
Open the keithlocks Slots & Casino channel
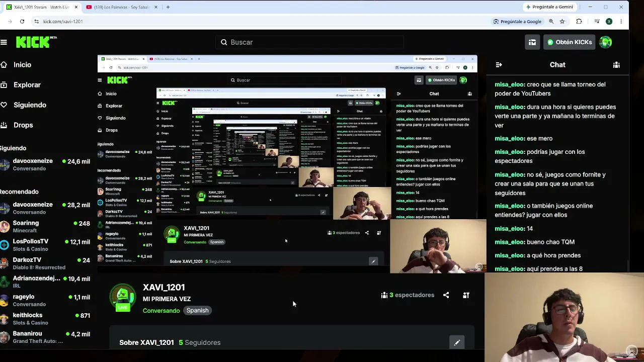click(x=45, y=319)
